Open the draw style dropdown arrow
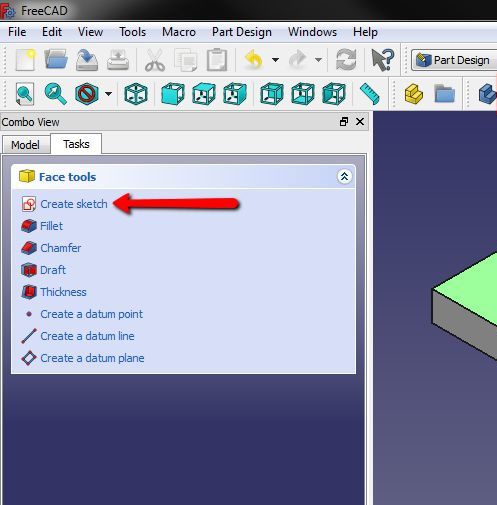Viewport: 497px width, 505px height. pyautogui.click(x=108, y=94)
